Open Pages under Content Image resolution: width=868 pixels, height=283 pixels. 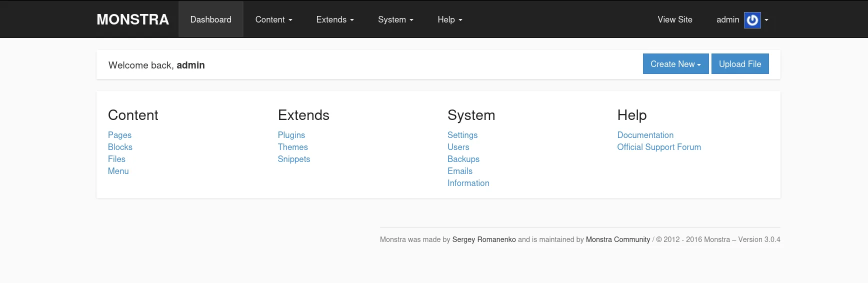tap(119, 135)
